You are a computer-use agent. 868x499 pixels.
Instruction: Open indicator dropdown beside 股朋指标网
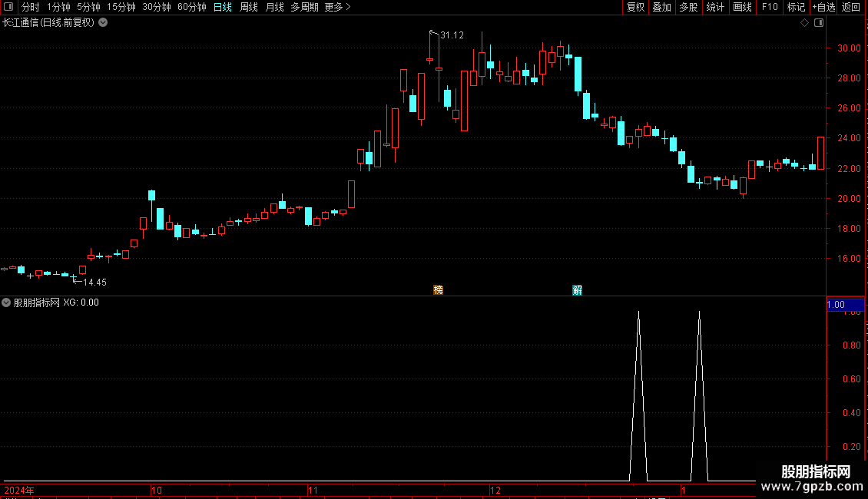[x=6, y=302]
